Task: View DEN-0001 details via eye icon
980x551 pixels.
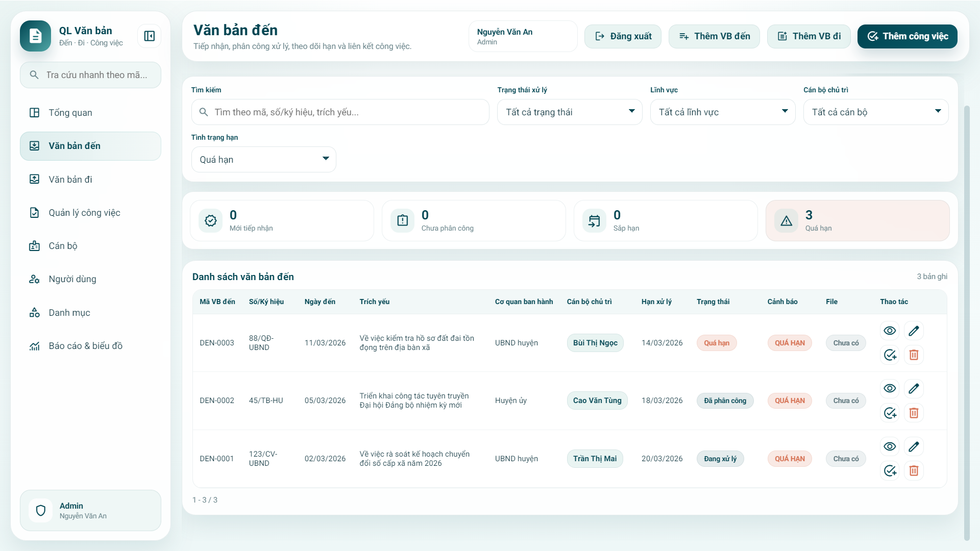Action: tap(890, 446)
